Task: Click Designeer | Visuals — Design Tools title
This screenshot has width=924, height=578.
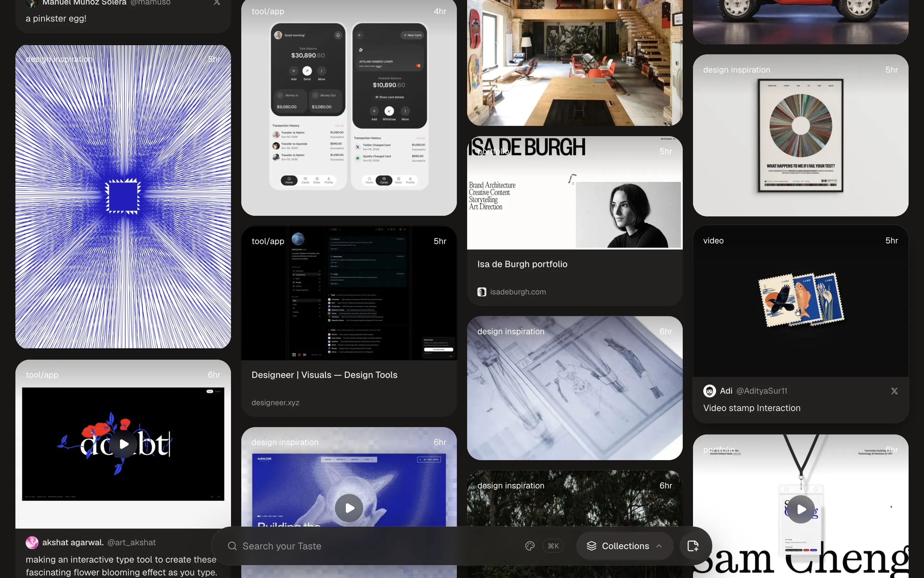Action: click(x=324, y=375)
